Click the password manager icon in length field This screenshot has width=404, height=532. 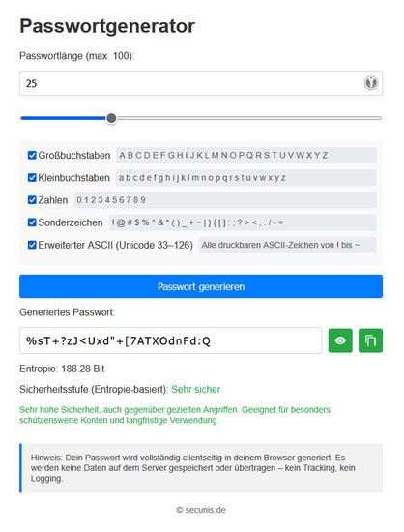tap(371, 83)
